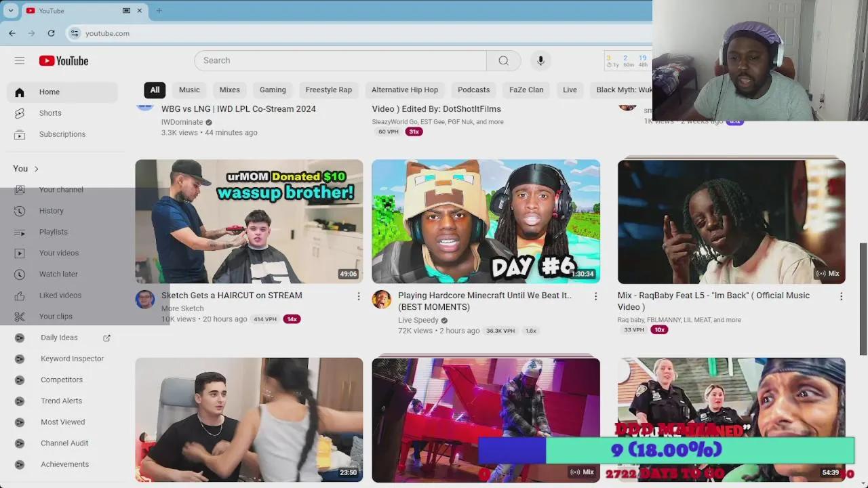Screen dimensions: 868x488
Task: Visit the More Sketch channel link
Action: (x=182, y=308)
